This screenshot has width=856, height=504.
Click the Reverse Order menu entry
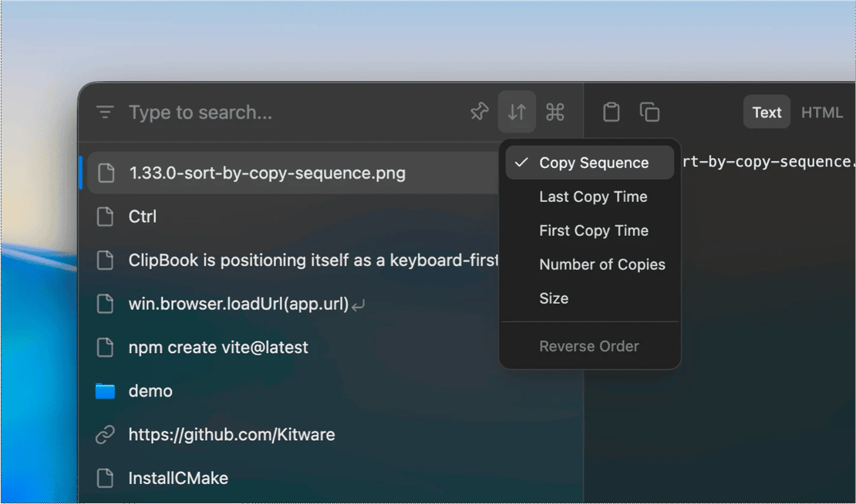pos(589,346)
